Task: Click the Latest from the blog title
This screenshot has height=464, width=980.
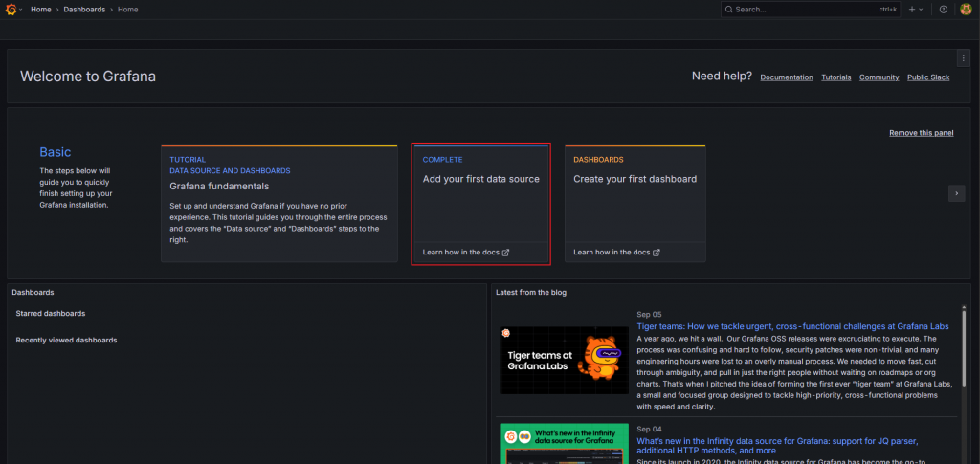Action: click(530, 292)
